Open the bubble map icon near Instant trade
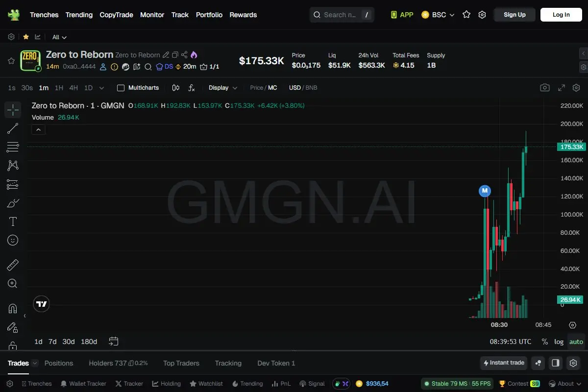This screenshot has width=588, height=392. 538,363
